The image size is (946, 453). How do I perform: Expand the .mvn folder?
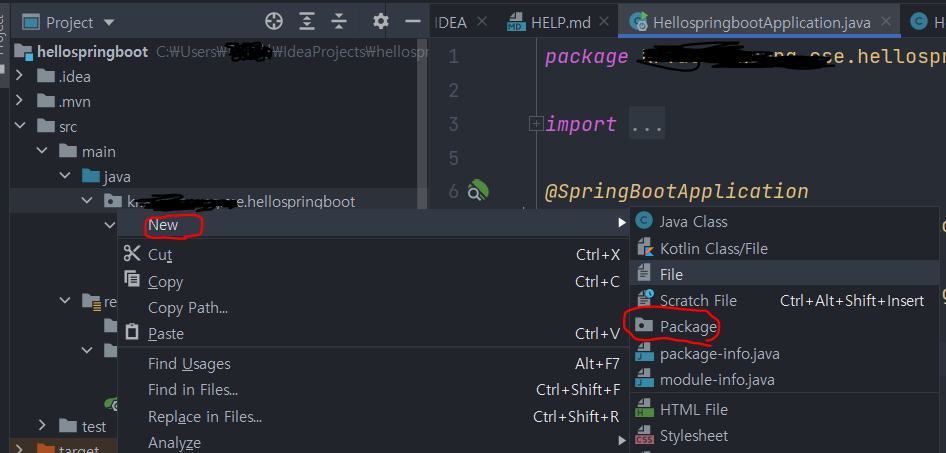[x=19, y=101]
